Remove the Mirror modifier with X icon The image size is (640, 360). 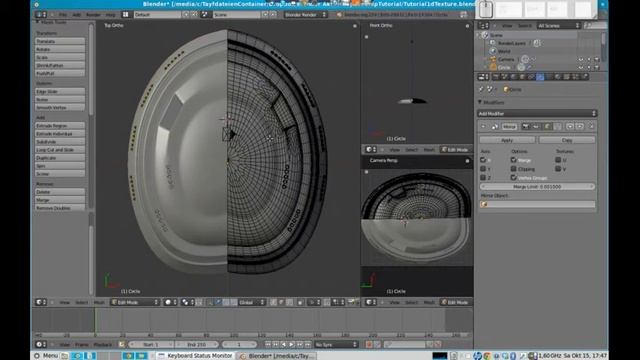591,127
